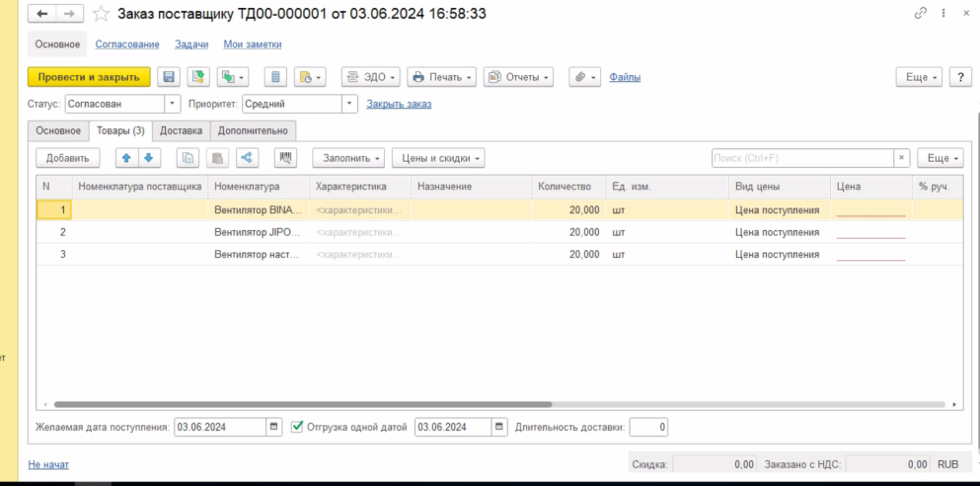The width and height of the screenshot is (980, 486).
Task: Switch to the Доставка tab
Action: coord(181,130)
